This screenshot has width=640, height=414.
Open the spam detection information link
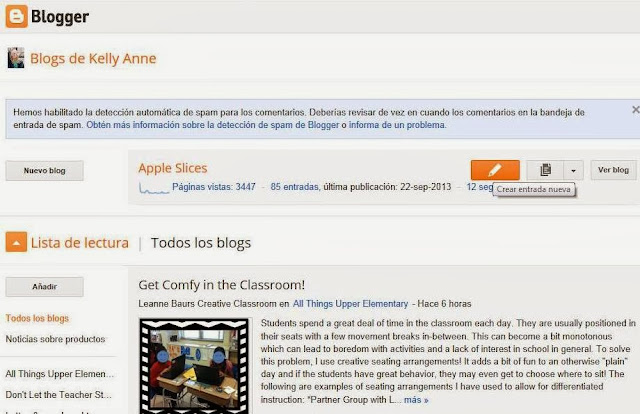[213, 125]
